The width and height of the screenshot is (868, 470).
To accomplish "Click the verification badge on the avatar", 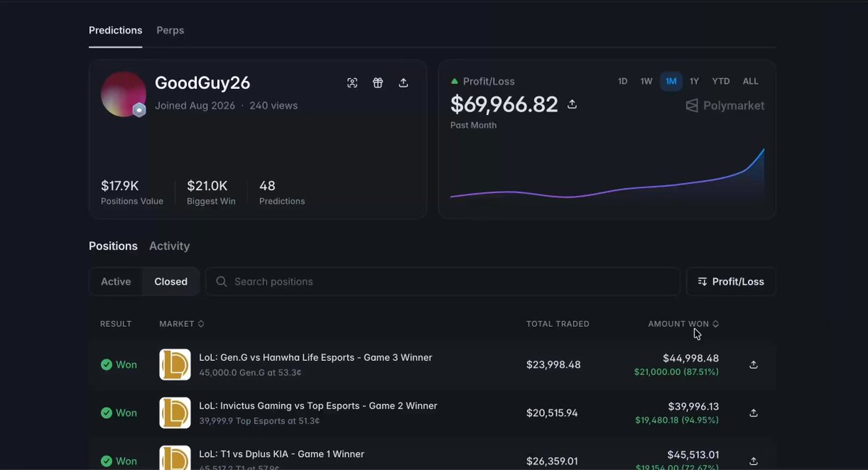I will pyautogui.click(x=140, y=110).
